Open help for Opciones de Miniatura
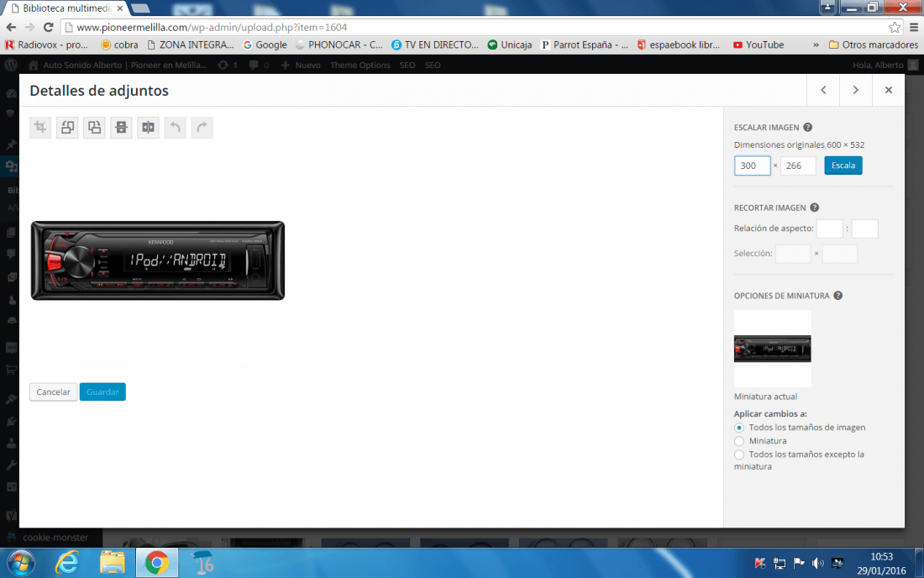This screenshot has height=578, width=924. coord(838,296)
